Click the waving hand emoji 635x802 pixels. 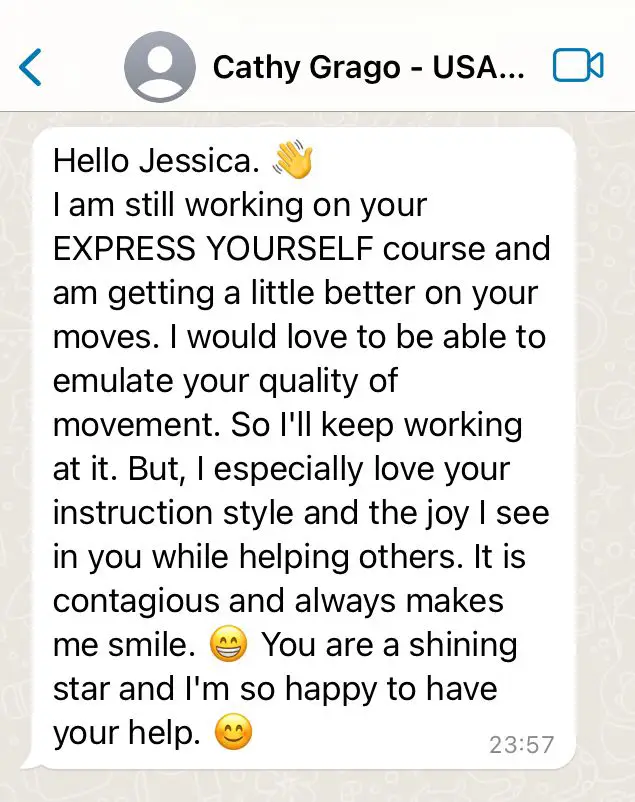click(x=292, y=161)
